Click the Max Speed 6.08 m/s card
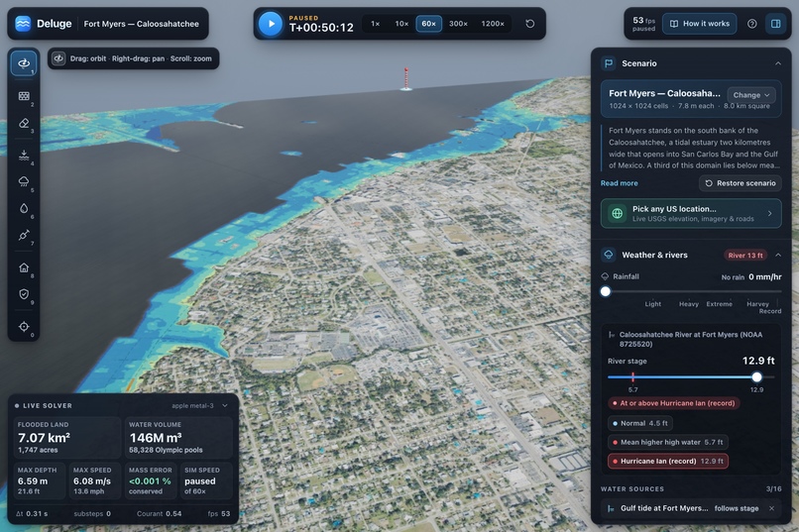The image size is (799, 532). [95, 480]
